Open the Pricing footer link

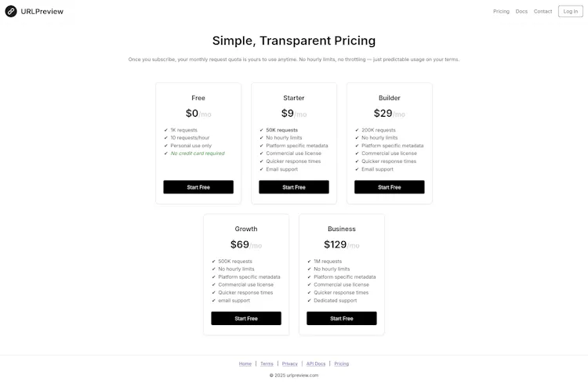341,363
